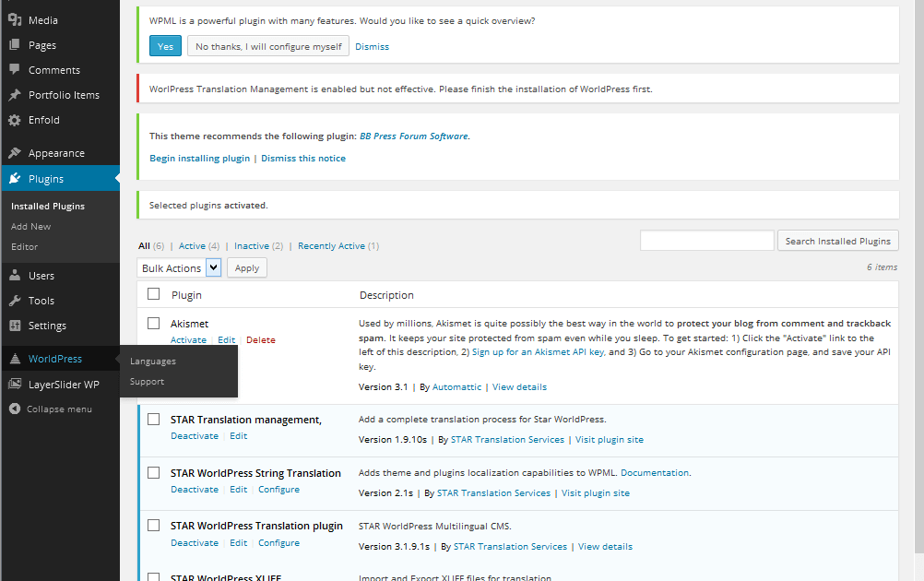
Task: Dismiss the WPML overview notice
Action: pos(372,46)
